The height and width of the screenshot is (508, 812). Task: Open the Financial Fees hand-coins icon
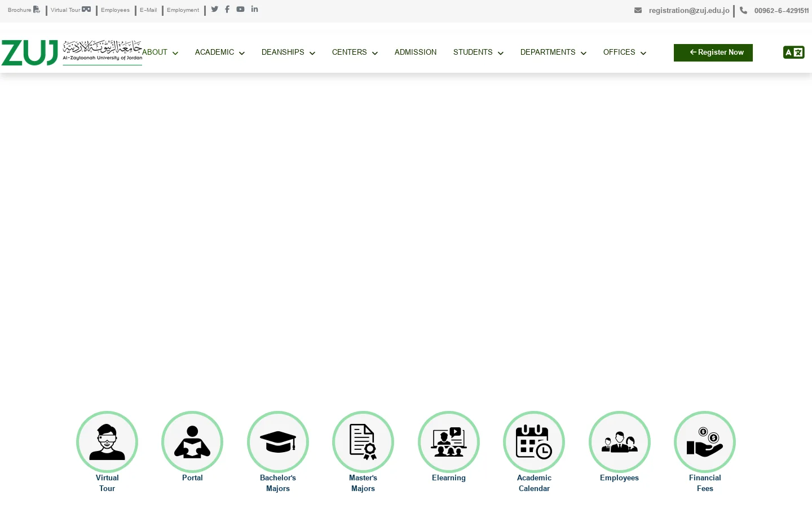coord(705,442)
